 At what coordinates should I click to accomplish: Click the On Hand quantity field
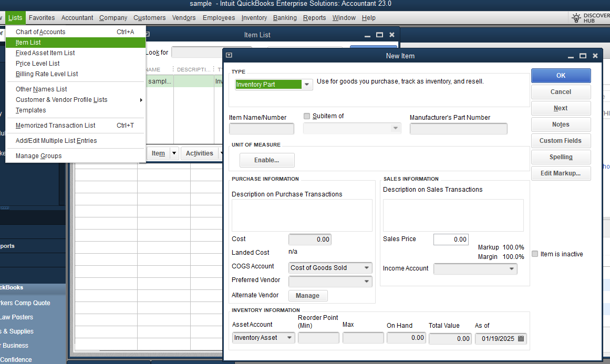pos(407,338)
